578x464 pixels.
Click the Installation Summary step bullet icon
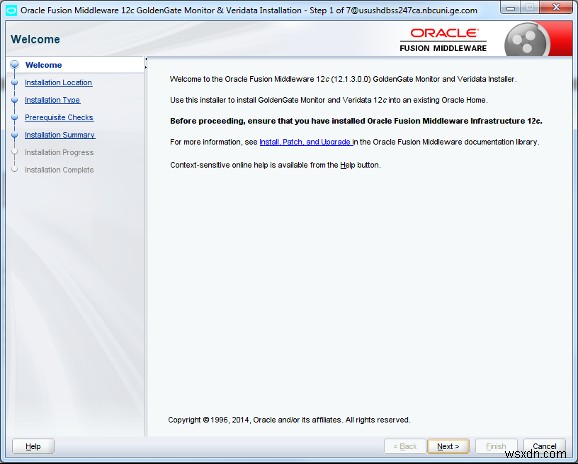pos(15,135)
